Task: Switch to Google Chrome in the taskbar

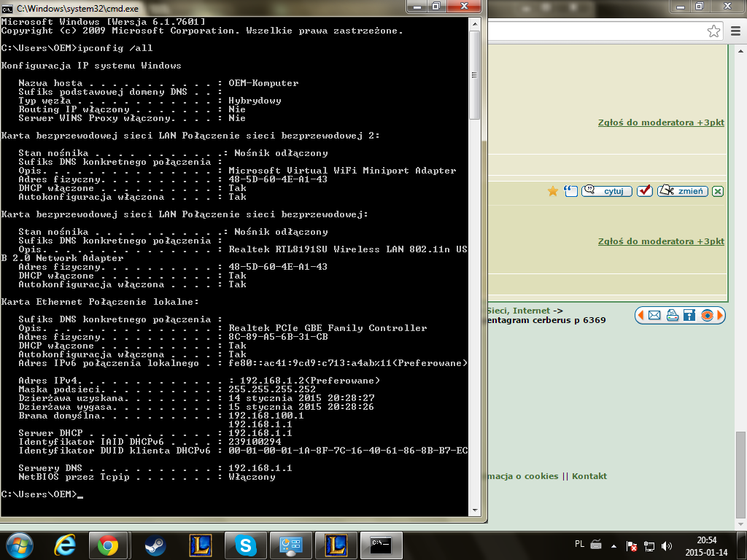Action: (x=108, y=545)
